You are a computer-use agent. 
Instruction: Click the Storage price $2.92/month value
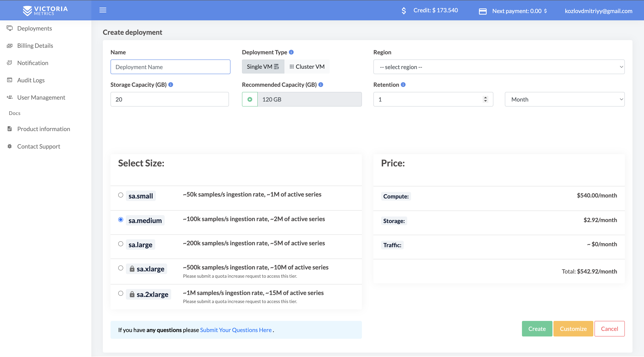600,220
